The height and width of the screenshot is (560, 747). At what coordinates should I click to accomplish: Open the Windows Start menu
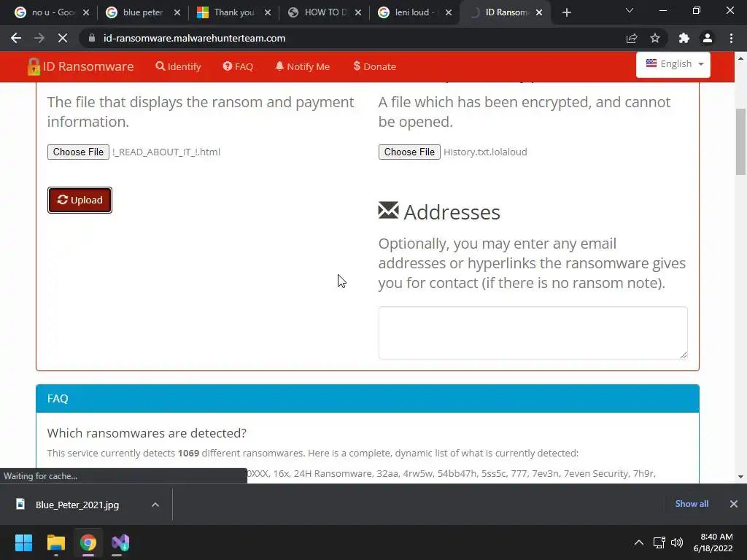pyautogui.click(x=23, y=542)
